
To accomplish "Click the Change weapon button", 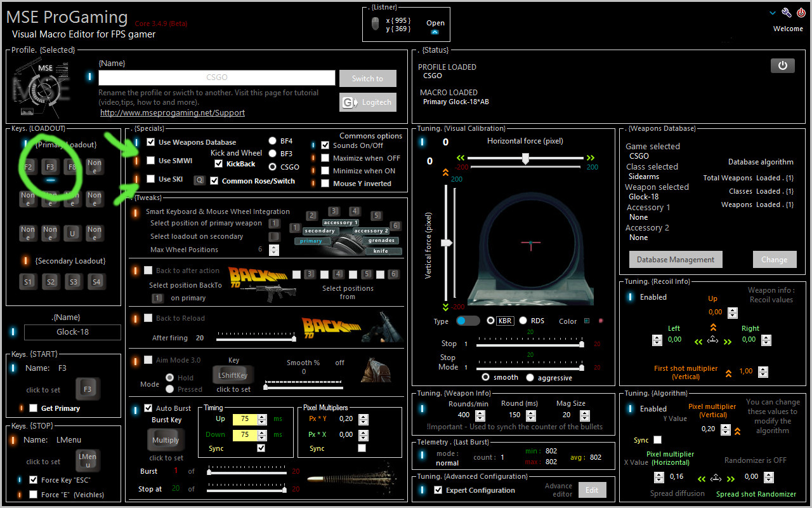I will [x=775, y=259].
